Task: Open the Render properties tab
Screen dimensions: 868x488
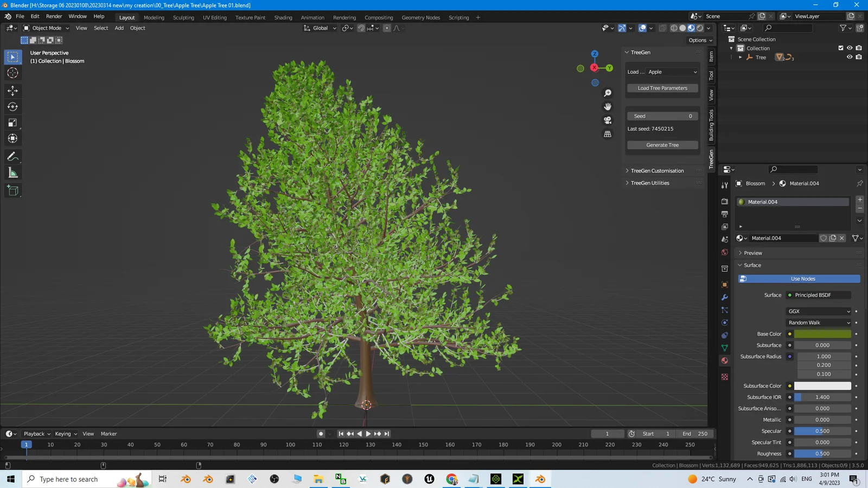Action: click(x=724, y=201)
